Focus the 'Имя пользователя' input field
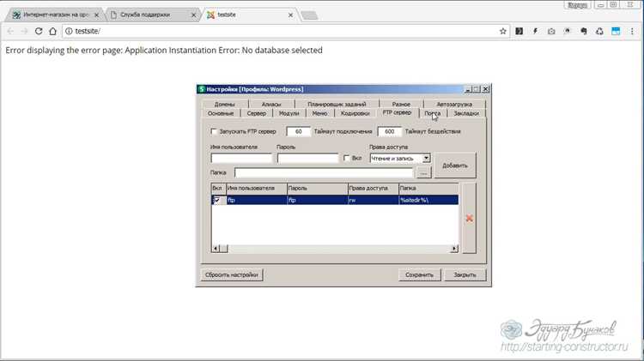The width and height of the screenshot is (644, 361). [241, 158]
